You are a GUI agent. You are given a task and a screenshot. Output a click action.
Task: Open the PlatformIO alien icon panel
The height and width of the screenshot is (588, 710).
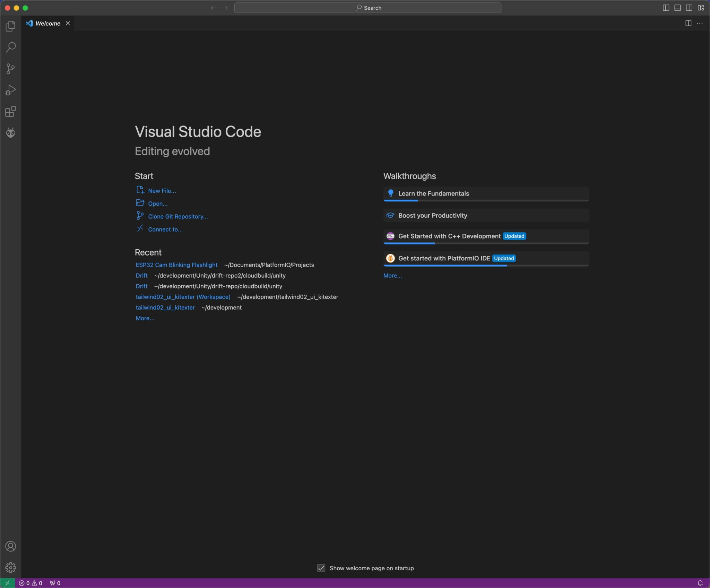pyautogui.click(x=10, y=133)
